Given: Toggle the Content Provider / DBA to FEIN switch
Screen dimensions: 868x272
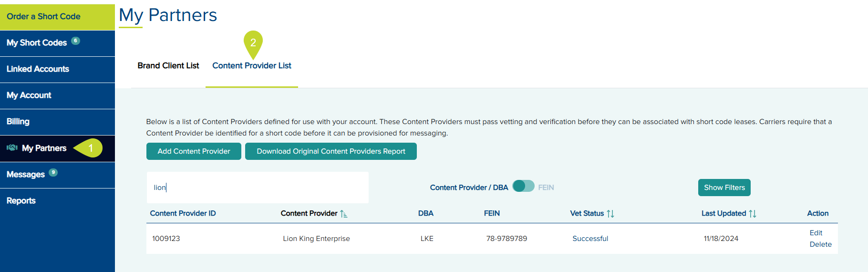Looking at the screenshot, I should [523, 186].
